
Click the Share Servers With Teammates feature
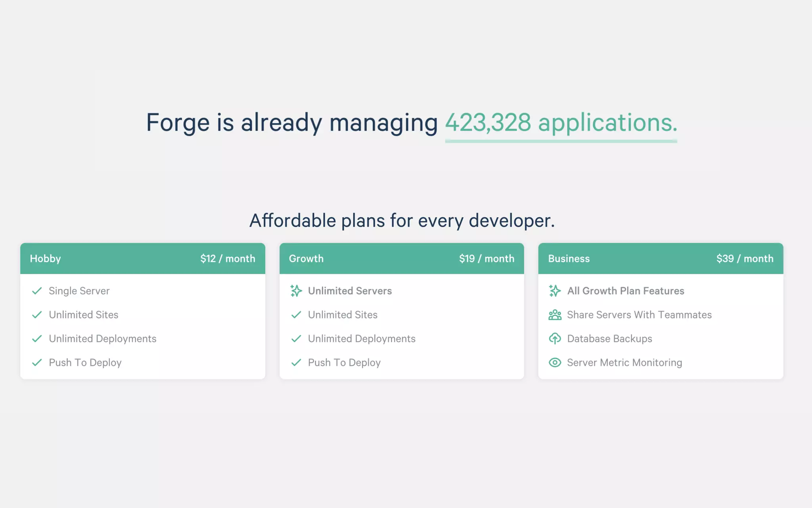639,315
